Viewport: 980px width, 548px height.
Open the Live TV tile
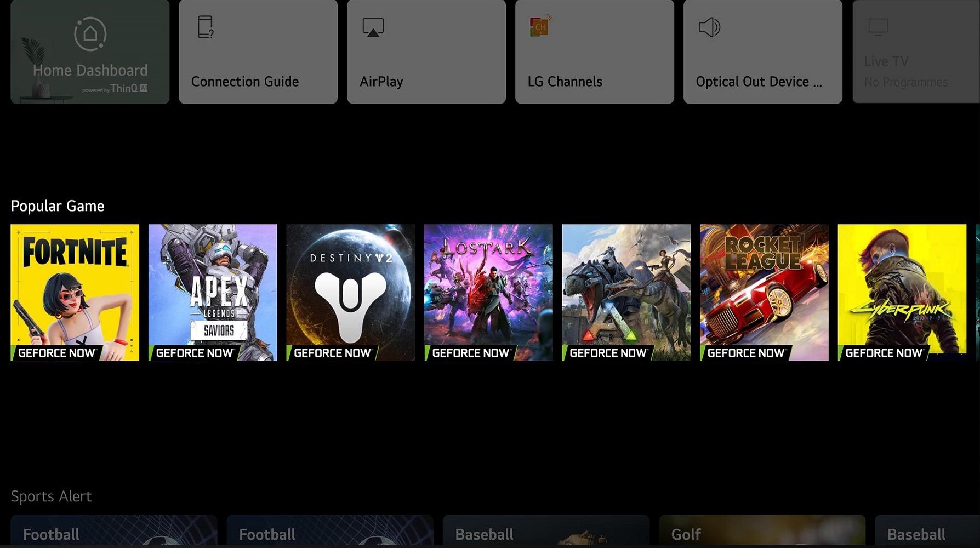pos(916,52)
